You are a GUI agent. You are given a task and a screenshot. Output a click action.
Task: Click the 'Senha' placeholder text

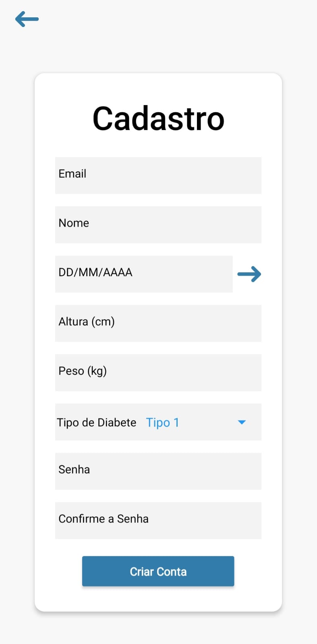pyautogui.click(x=74, y=469)
